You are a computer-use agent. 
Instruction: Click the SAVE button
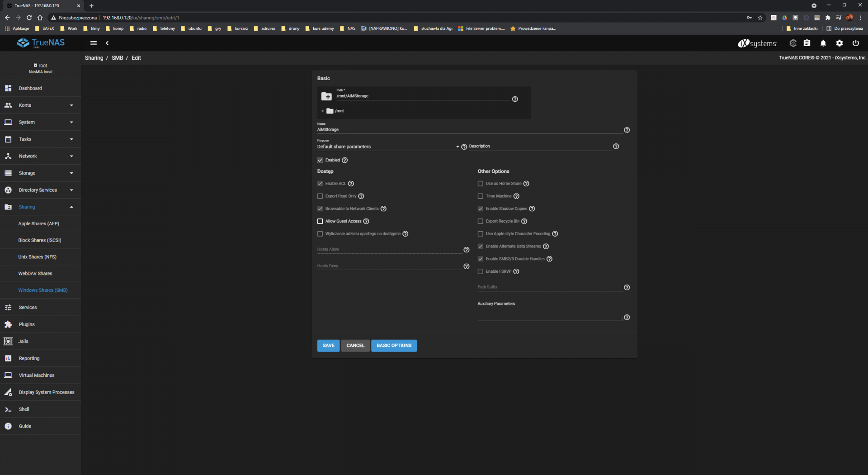tap(329, 346)
